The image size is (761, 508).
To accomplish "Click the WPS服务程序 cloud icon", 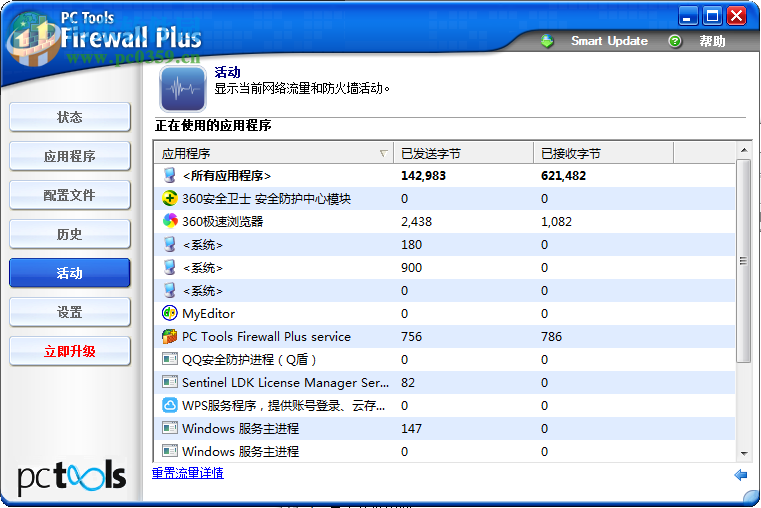I will [169, 405].
